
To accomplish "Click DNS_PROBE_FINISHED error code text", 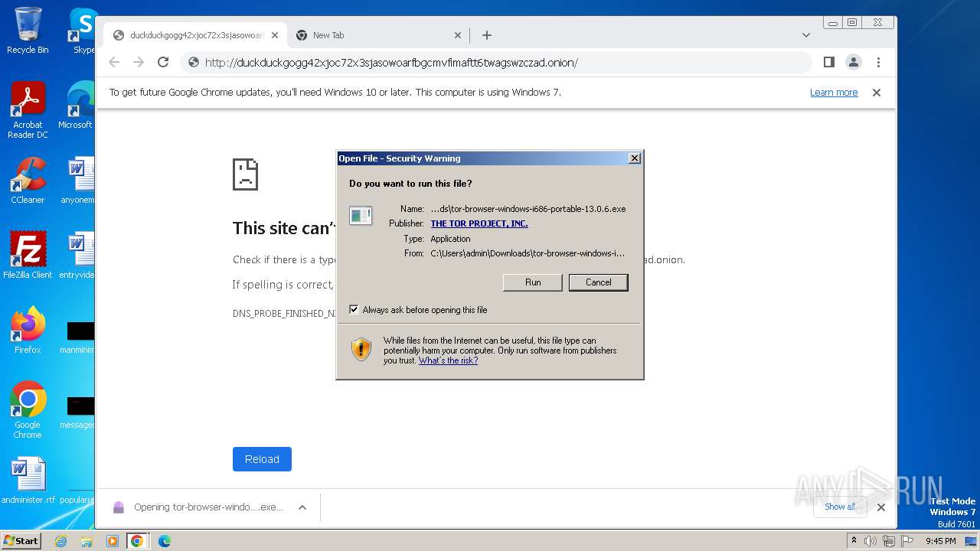I will coord(284,314).
